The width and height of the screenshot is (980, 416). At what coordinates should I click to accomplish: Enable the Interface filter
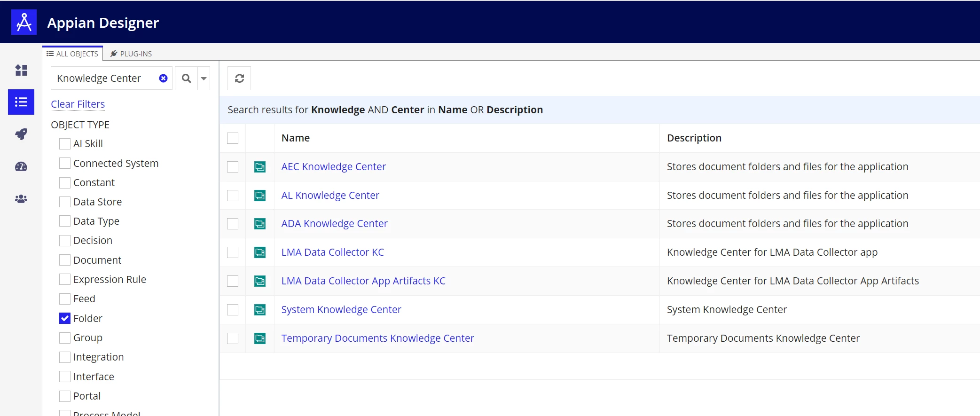[65, 377]
